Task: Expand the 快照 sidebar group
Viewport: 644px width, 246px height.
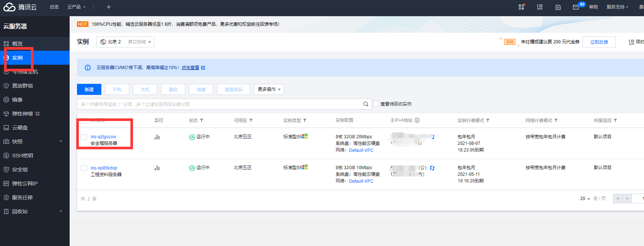Action: [61, 141]
